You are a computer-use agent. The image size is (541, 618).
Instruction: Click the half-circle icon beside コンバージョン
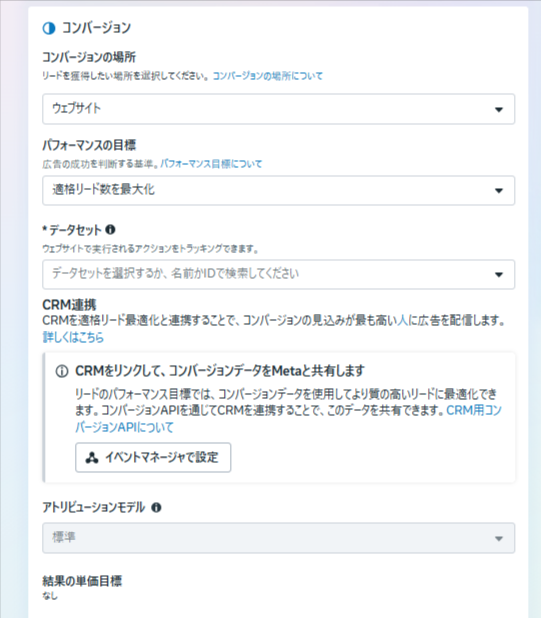pos(49,28)
